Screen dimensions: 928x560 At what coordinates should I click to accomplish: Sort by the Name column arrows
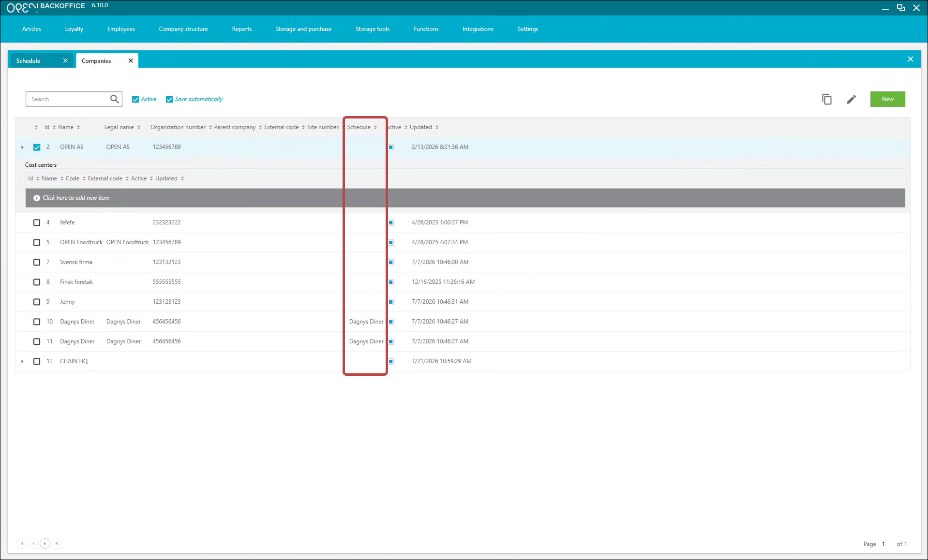[x=78, y=127]
